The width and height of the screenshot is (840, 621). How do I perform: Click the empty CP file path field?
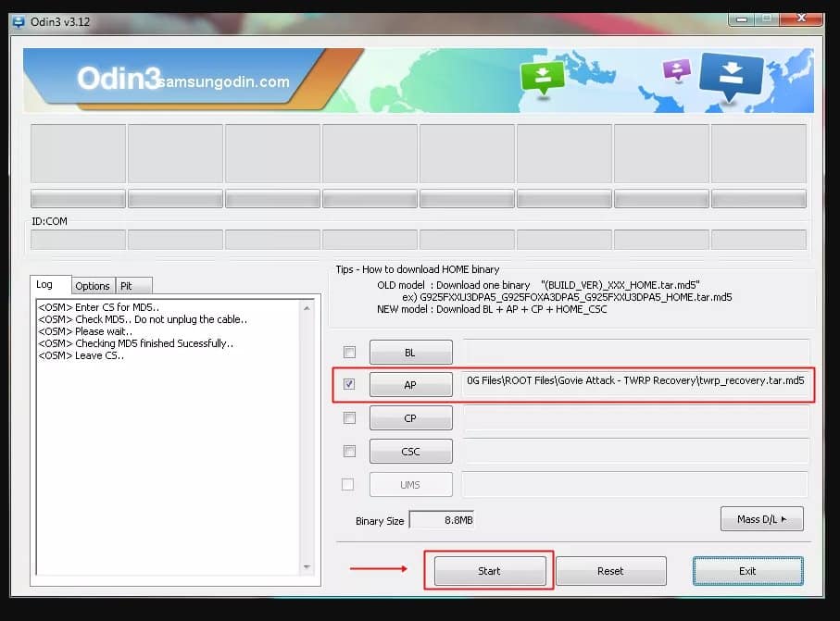[x=636, y=417]
